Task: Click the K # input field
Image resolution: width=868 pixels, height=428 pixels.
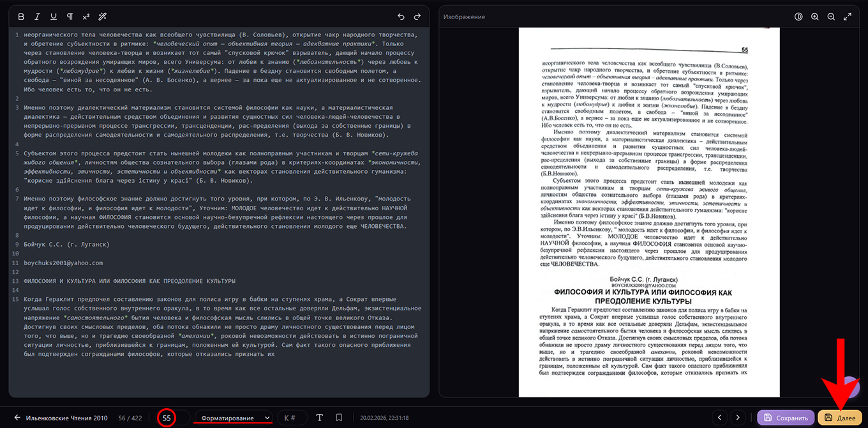Action: (x=292, y=418)
